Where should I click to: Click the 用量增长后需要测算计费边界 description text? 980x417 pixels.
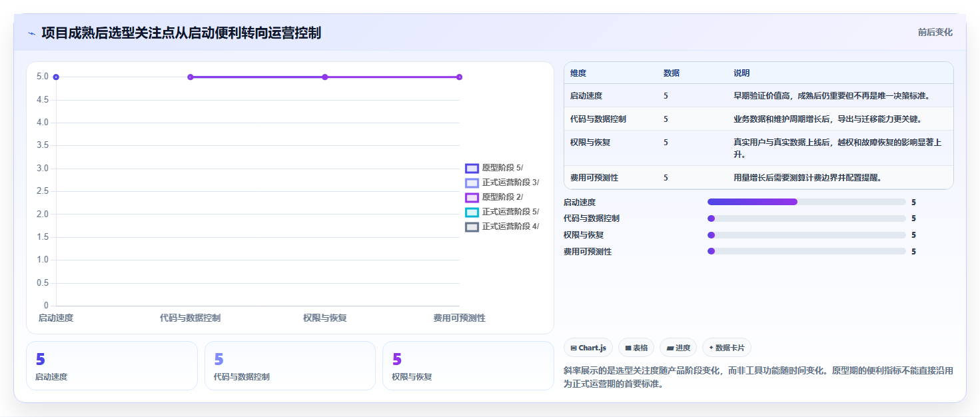click(x=807, y=178)
